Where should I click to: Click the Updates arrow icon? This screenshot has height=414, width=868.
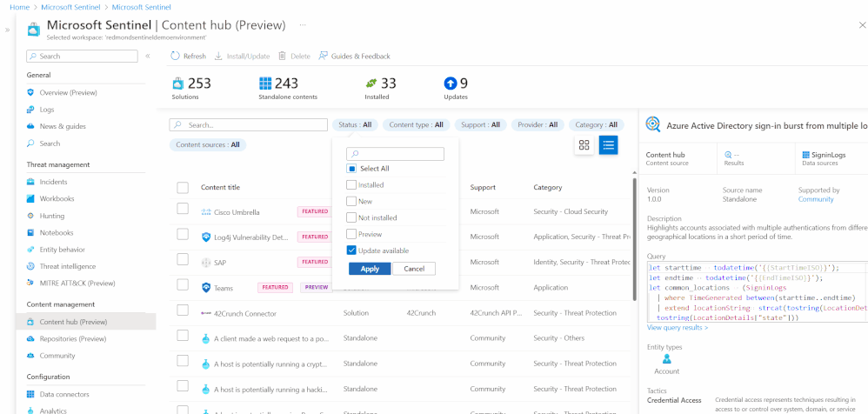(450, 83)
